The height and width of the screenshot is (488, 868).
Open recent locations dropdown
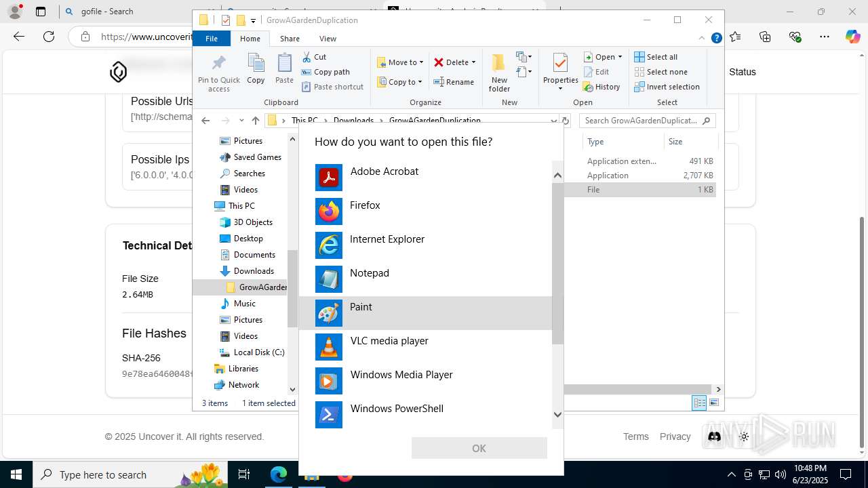tap(241, 121)
